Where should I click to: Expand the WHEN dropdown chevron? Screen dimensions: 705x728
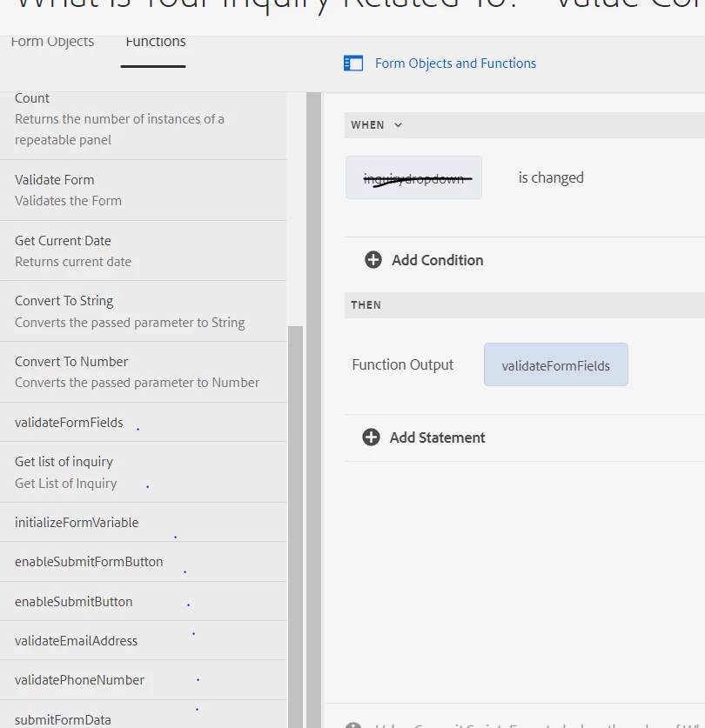click(398, 125)
